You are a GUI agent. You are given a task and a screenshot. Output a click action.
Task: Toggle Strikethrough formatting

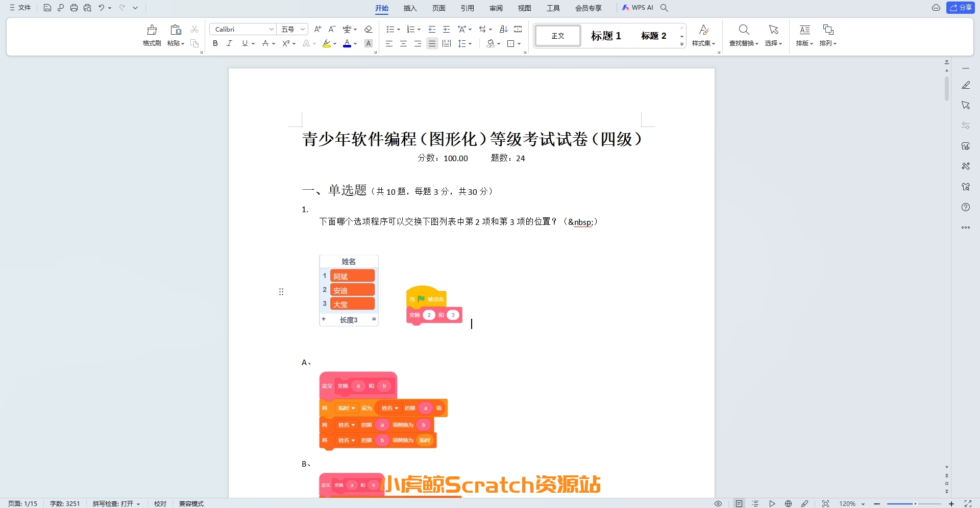[x=265, y=43]
